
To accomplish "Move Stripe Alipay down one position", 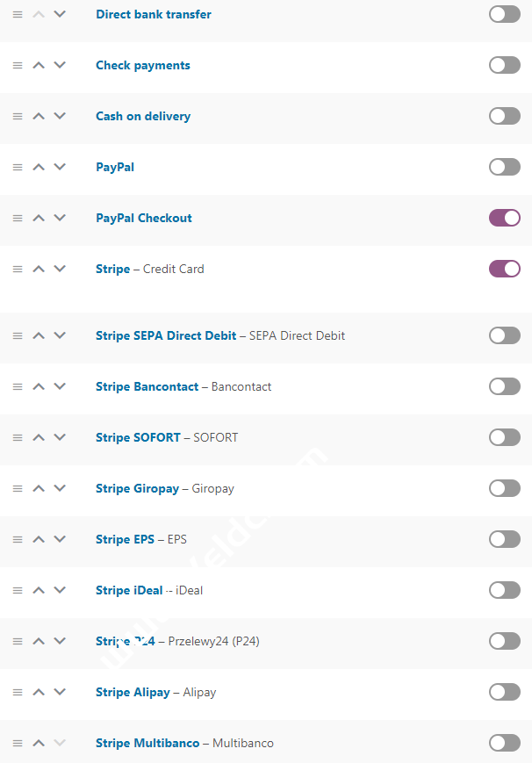I will 60,693.
